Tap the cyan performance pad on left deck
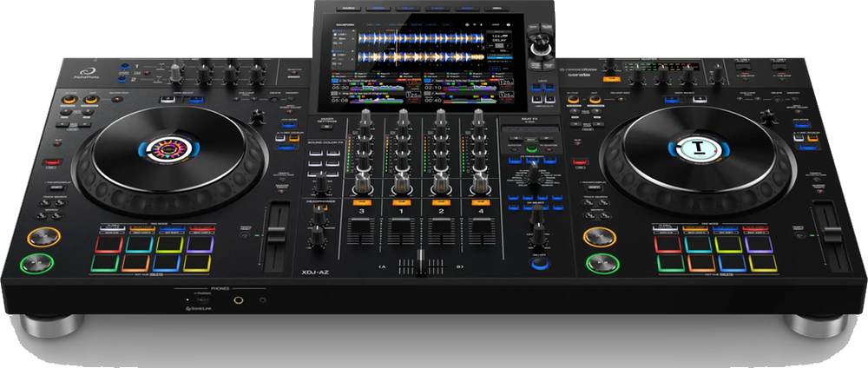 coord(139,244)
